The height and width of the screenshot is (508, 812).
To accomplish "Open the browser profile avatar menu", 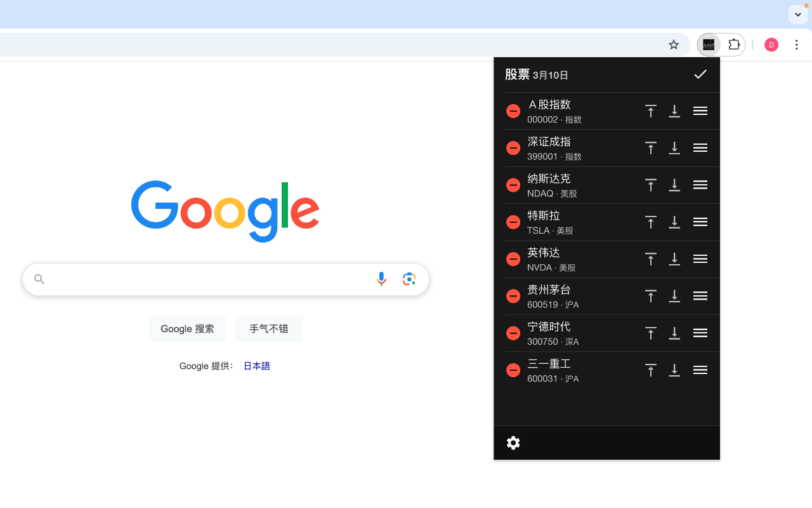I will (771, 44).
